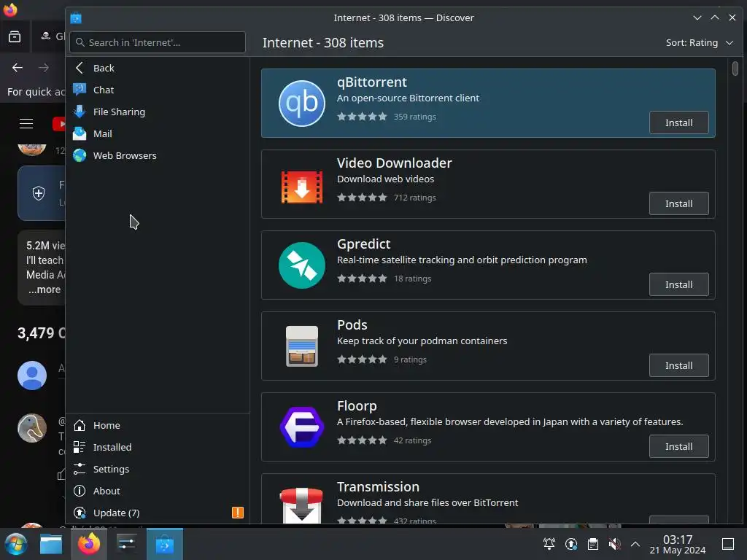The image size is (747, 560).
Task: Click Firefox forward arrow behind Discover
Action: click(x=43, y=68)
